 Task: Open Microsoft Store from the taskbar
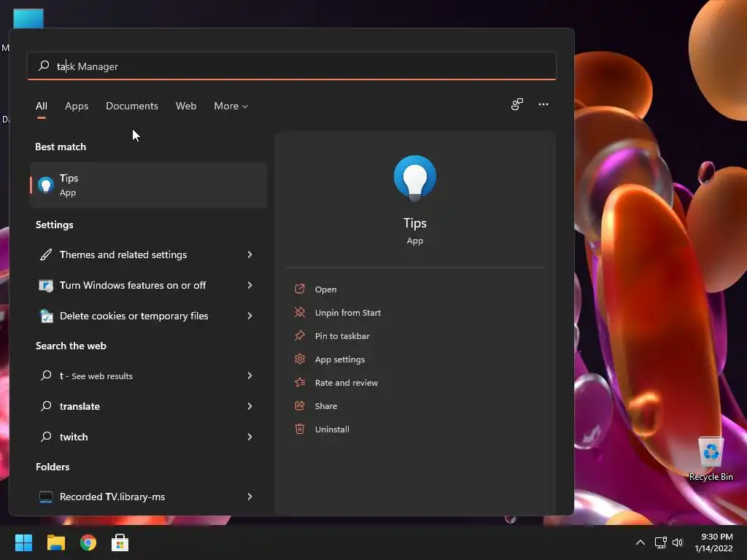(120, 542)
